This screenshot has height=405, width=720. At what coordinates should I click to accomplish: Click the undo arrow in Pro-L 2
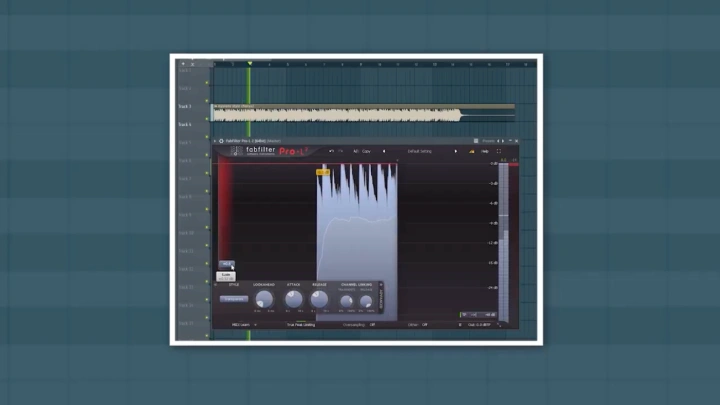(x=331, y=151)
